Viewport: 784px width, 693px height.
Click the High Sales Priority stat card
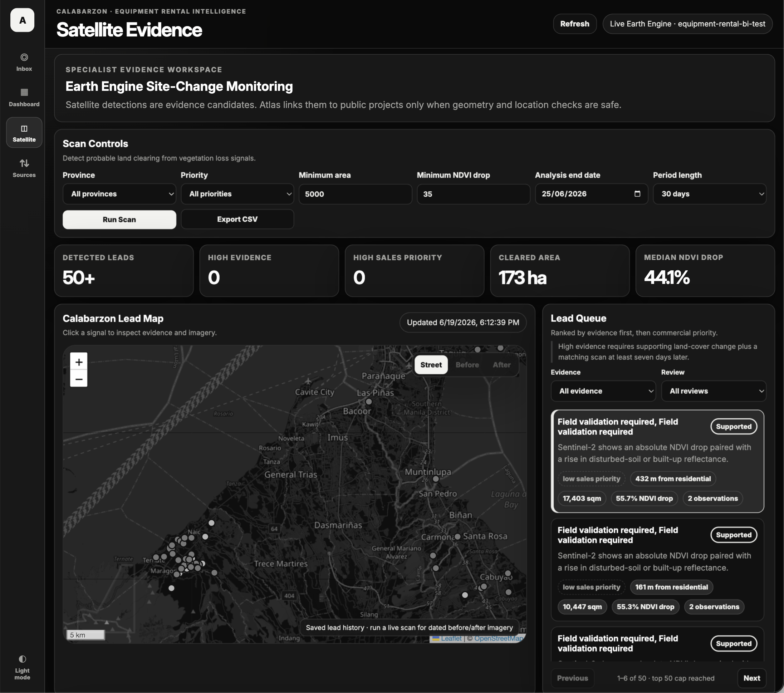click(x=415, y=271)
